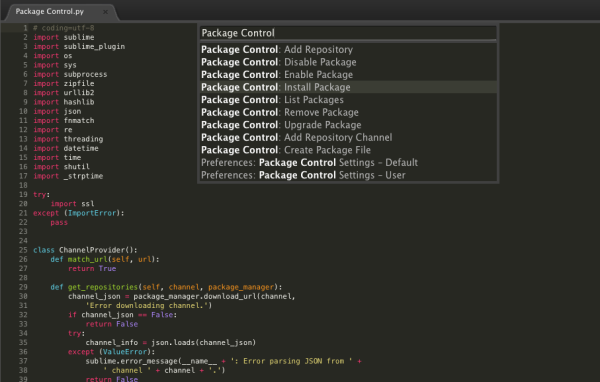Open Package Control Settings – User
The width and height of the screenshot is (600, 382).
click(x=348, y=175)
